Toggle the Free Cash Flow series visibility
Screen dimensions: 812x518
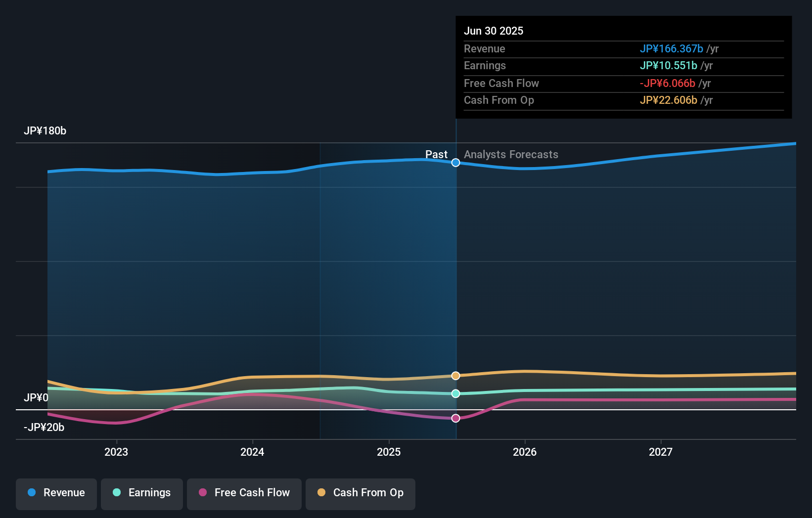click(244, 493)
